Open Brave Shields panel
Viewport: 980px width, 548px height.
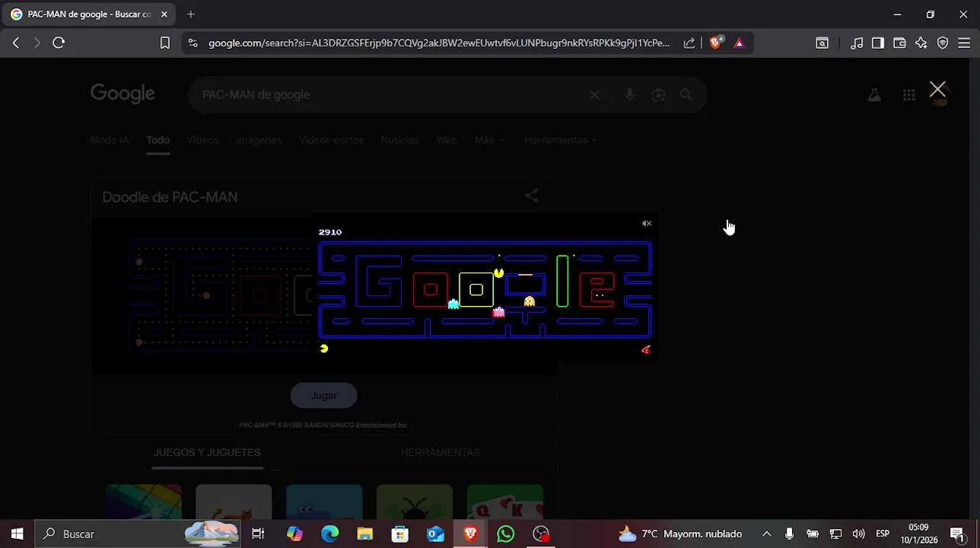(715, 43)
